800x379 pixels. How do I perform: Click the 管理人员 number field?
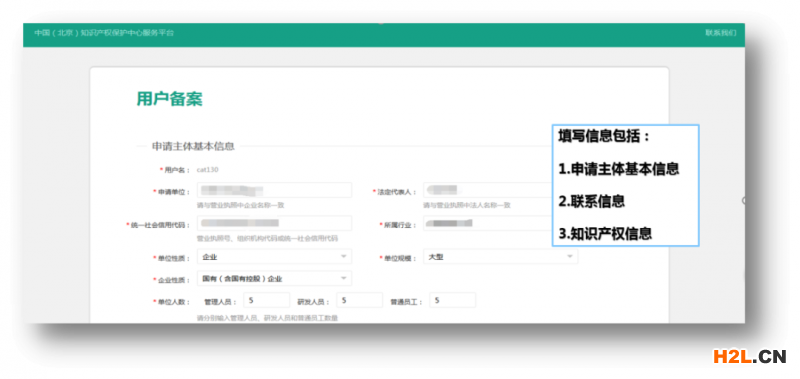click(x=266, y=300)
